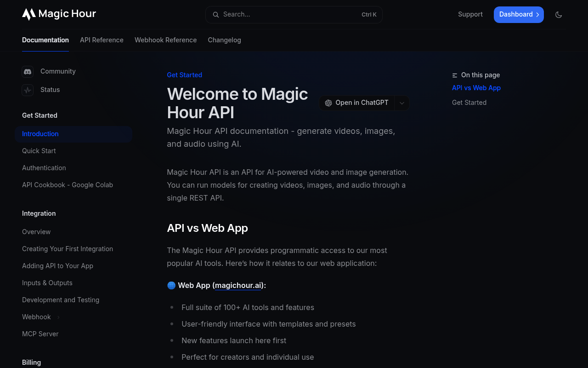Open the dropdown beside Open in ChatGPT
Screen dimensions: 588x368
402,103
